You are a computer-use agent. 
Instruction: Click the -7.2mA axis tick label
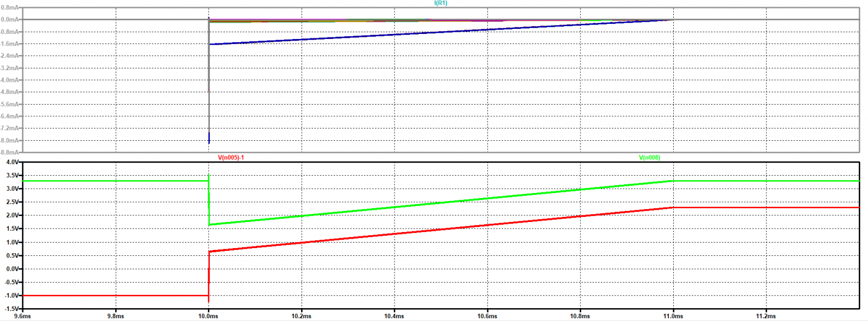(10, 128)
